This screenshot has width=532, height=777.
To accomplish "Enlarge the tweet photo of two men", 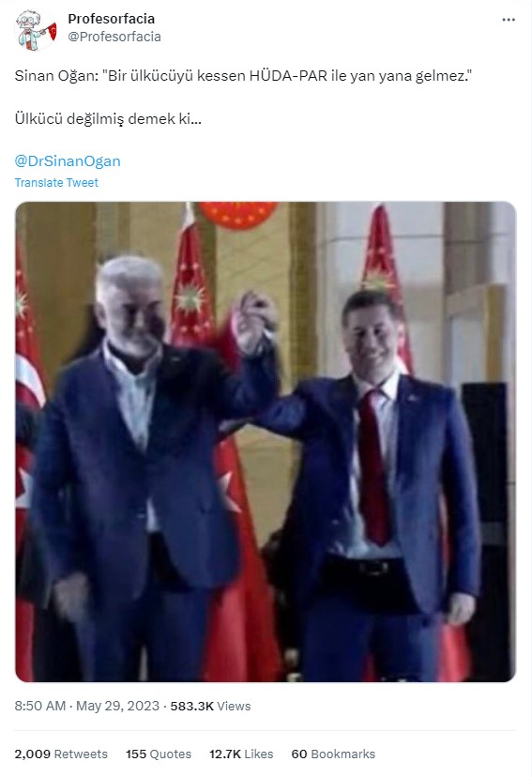I will tap(266, 442).
